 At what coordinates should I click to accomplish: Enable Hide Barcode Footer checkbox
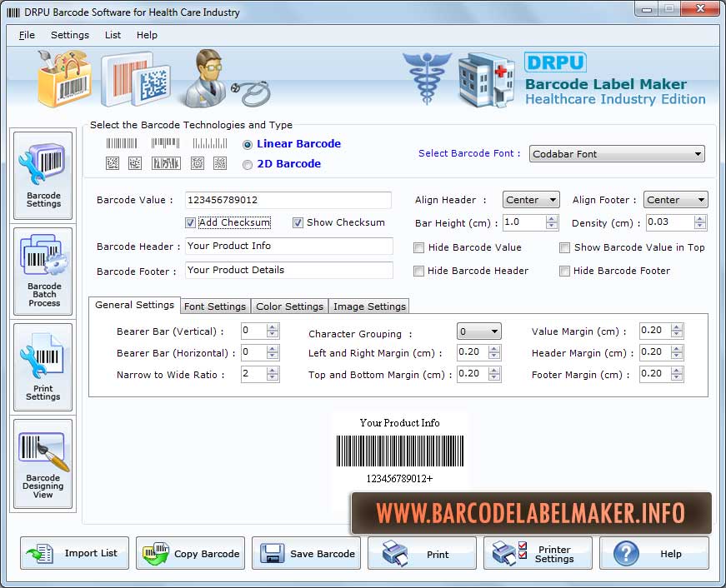564,272
